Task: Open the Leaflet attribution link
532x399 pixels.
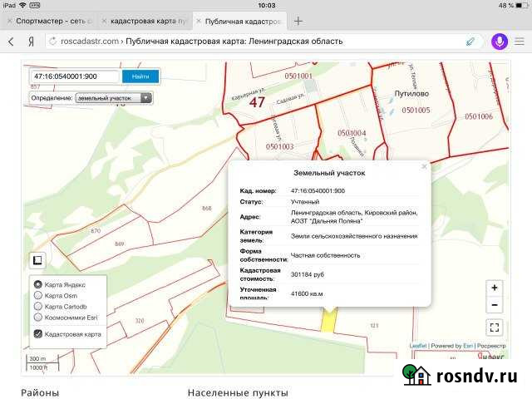Action: pos(417,346)
